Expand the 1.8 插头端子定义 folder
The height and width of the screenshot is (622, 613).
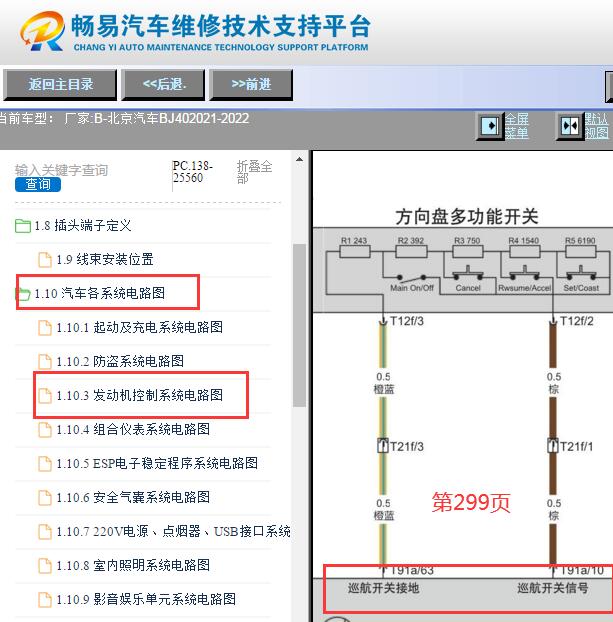(x=83, y=226)
